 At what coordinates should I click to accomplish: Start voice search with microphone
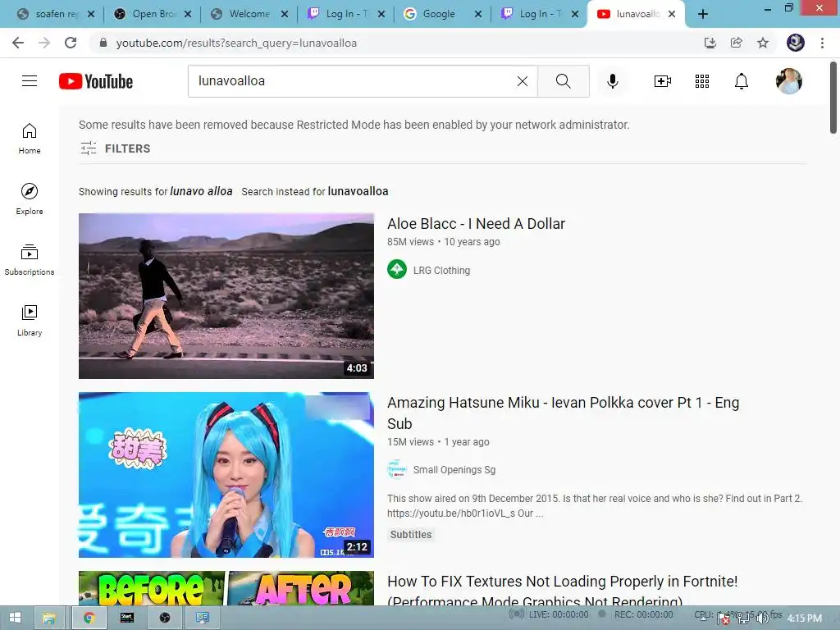click(612, 81)
